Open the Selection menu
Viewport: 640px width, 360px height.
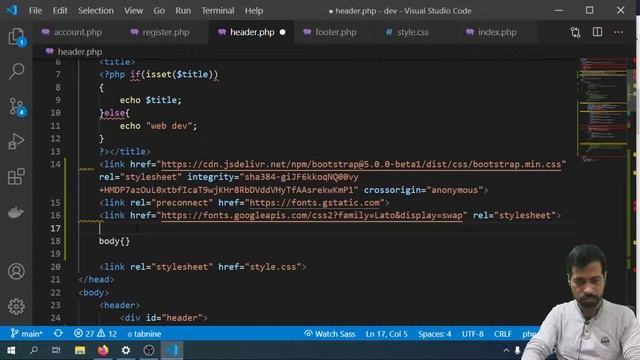(96, 11)
